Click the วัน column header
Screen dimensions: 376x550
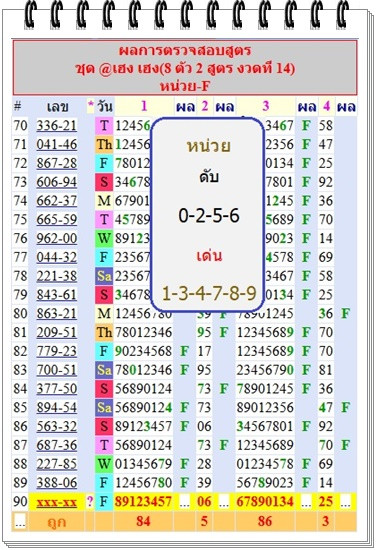pos(104,107)
